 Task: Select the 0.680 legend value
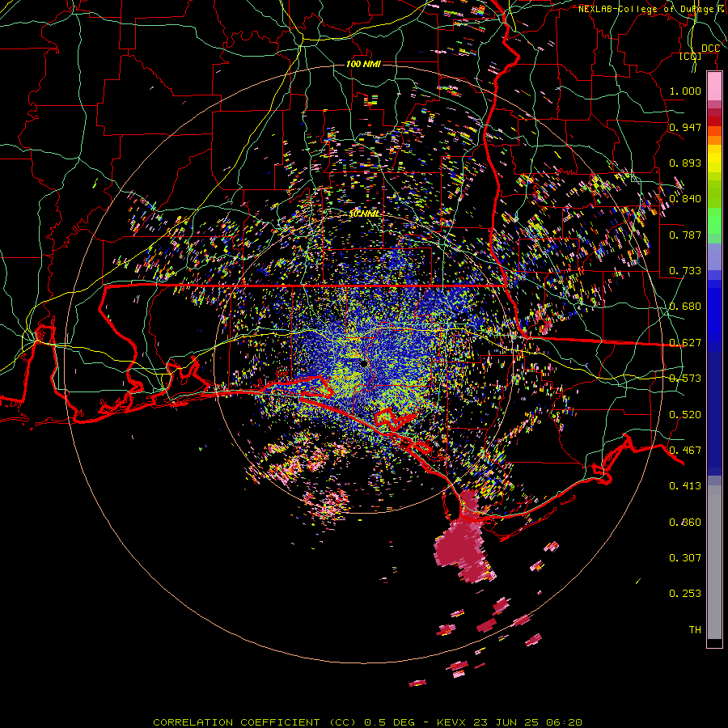685,307
